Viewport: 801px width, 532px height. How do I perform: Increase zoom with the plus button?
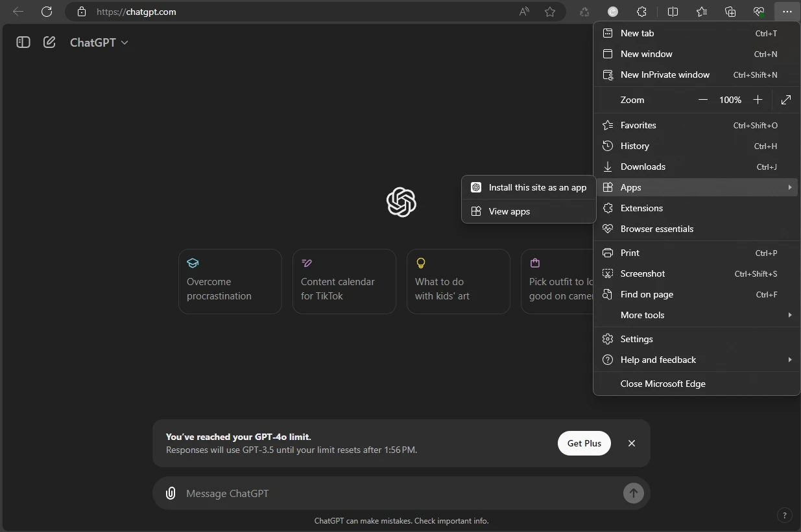pos(758,100)
